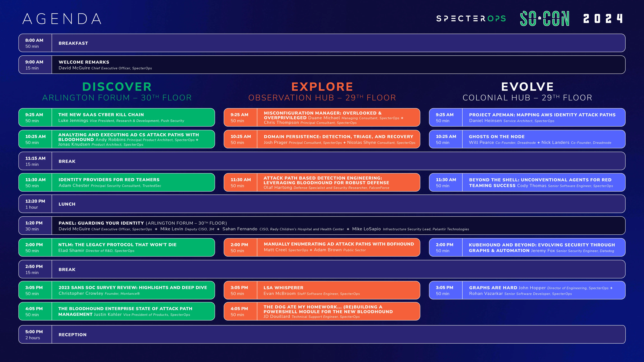Click the 1:20 PM panel time cell
644x362 pixels.
(x=35, y=226)
